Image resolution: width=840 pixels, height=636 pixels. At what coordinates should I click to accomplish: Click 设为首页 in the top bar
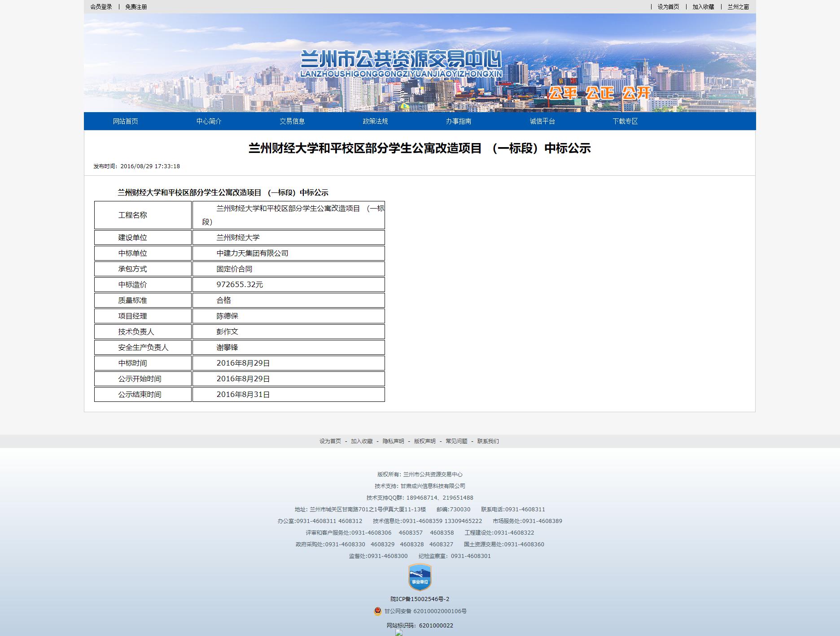click(x=668, y=7)
